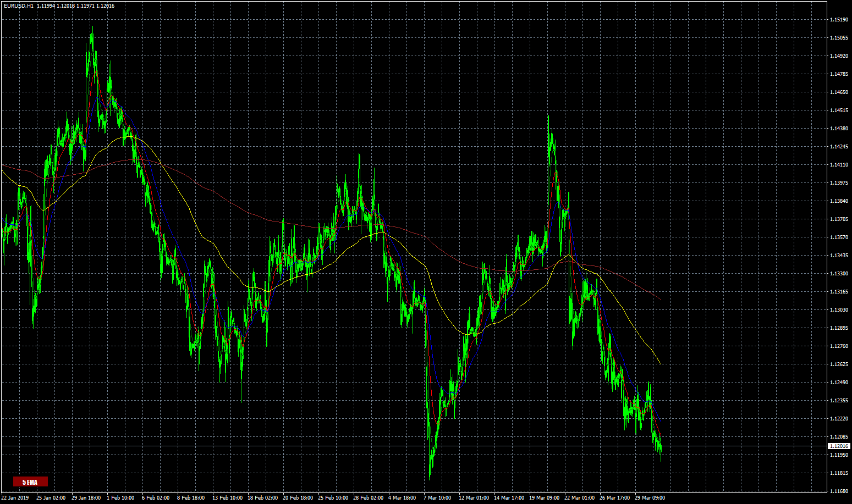Select the 12 Mar 01:00 time label
Viewport: 852px width, 504px height.
click(474, 498)
